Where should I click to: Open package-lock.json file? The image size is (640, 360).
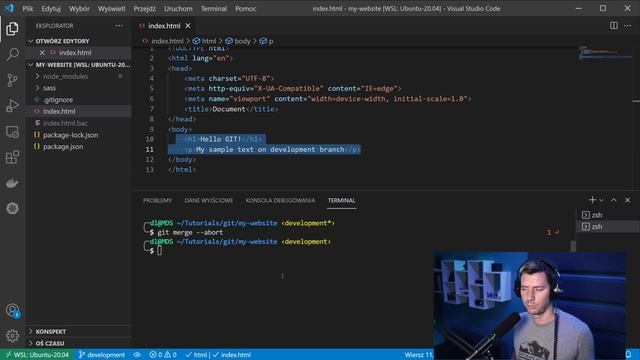[70, 135]
